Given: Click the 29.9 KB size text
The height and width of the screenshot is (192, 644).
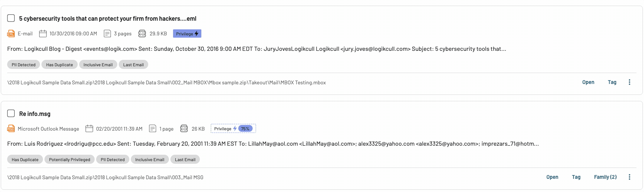Looking at the screenshot, I should 158,34.
